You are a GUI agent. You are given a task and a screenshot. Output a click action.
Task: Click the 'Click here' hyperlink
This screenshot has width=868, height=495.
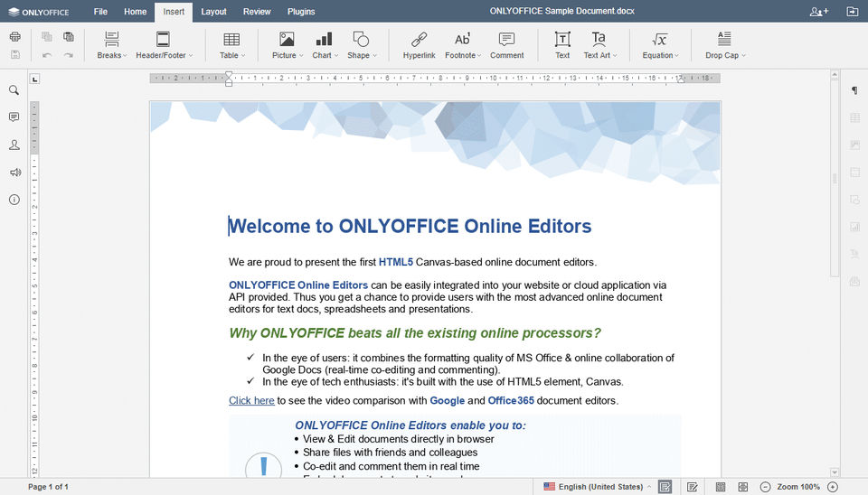pos(251,400)
